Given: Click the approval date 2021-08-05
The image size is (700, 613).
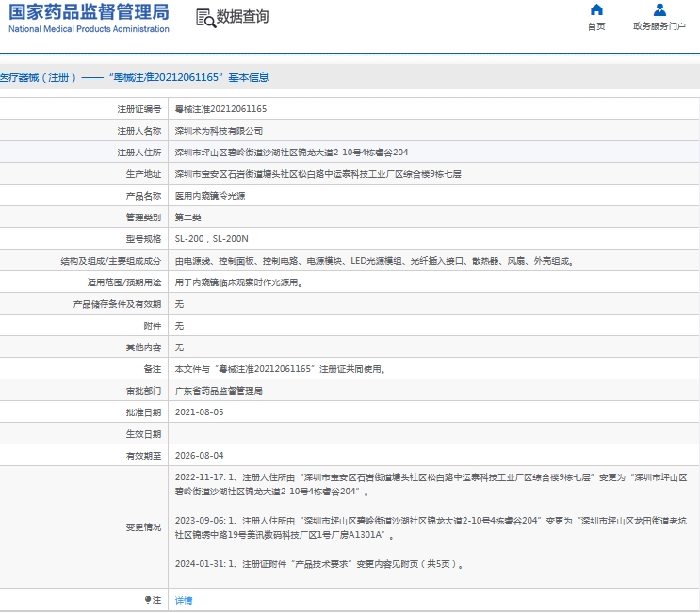Looking at the screenshot, I should pyautogui.click(x=199, y=412).
